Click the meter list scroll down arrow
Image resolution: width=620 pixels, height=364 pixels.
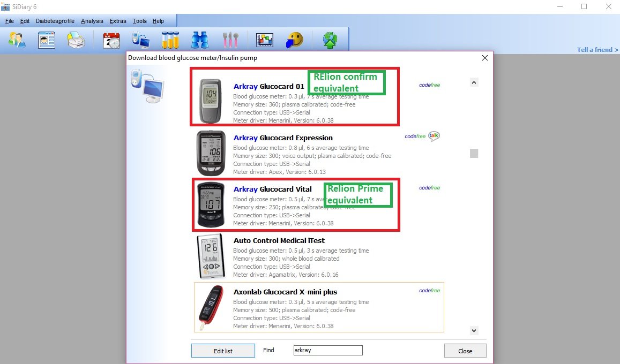pos(474,330)
